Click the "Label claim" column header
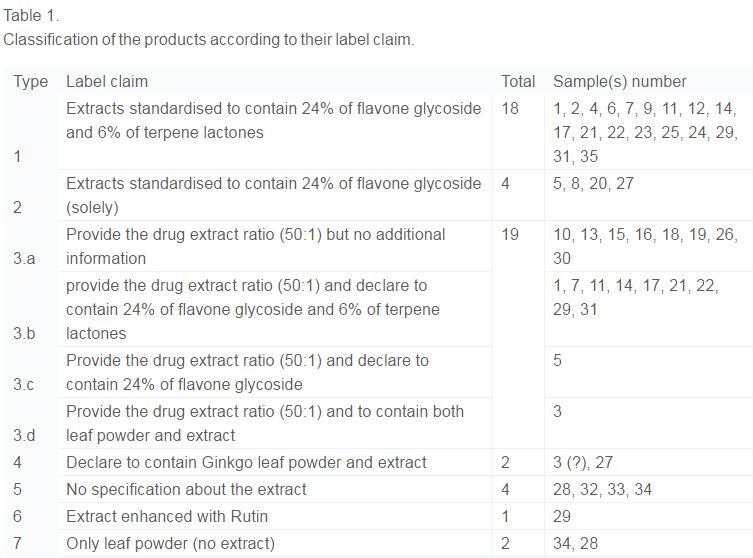753x558 pixels. tap(107, 82)
